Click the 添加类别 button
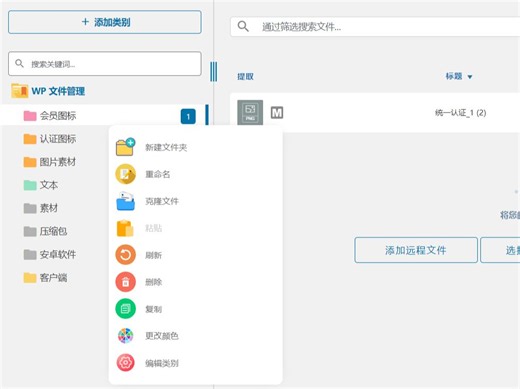The image size is (520, 389). [x=105, y=22]
